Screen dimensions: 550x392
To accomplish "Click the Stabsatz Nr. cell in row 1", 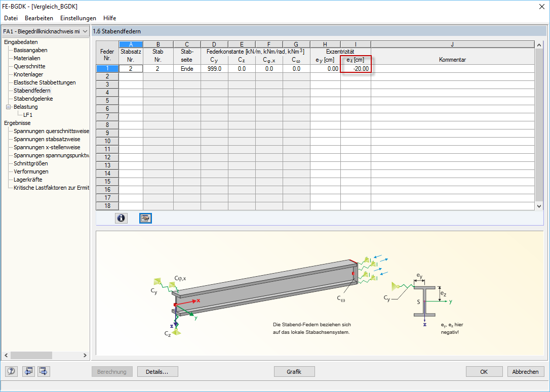I will click(131, 69).
